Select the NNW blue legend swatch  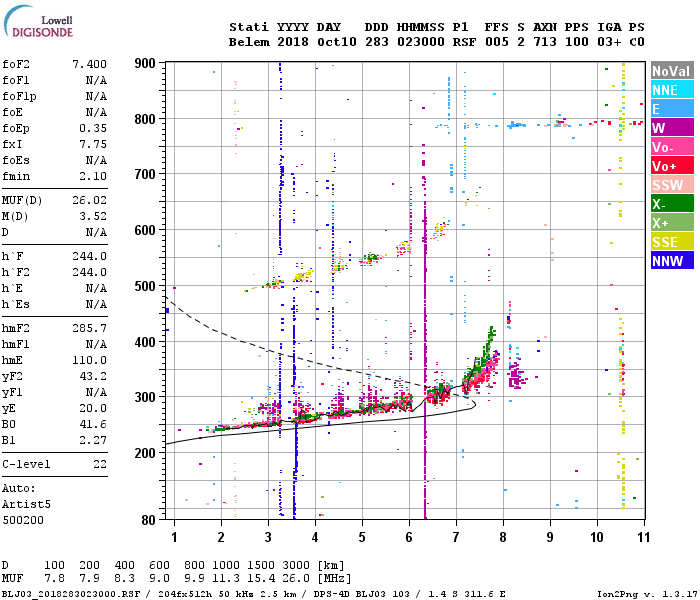coord(672,261)
